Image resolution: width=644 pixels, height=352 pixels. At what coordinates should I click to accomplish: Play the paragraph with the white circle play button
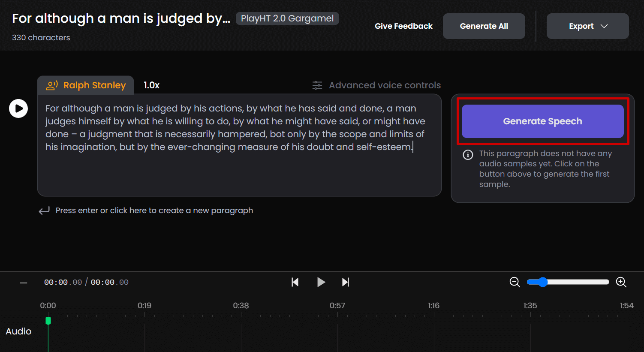click(x=18, y=108)
